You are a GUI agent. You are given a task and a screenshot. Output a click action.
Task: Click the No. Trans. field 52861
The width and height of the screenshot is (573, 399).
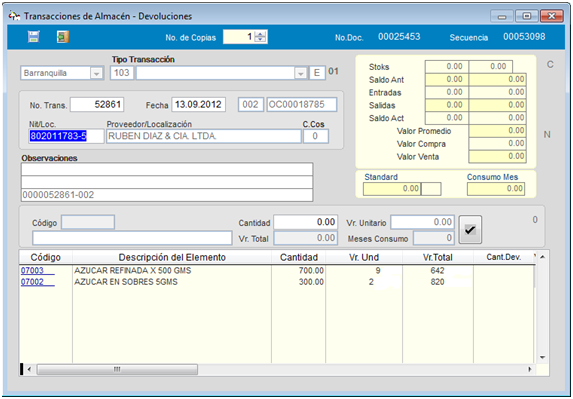click(x=97, y=105)
